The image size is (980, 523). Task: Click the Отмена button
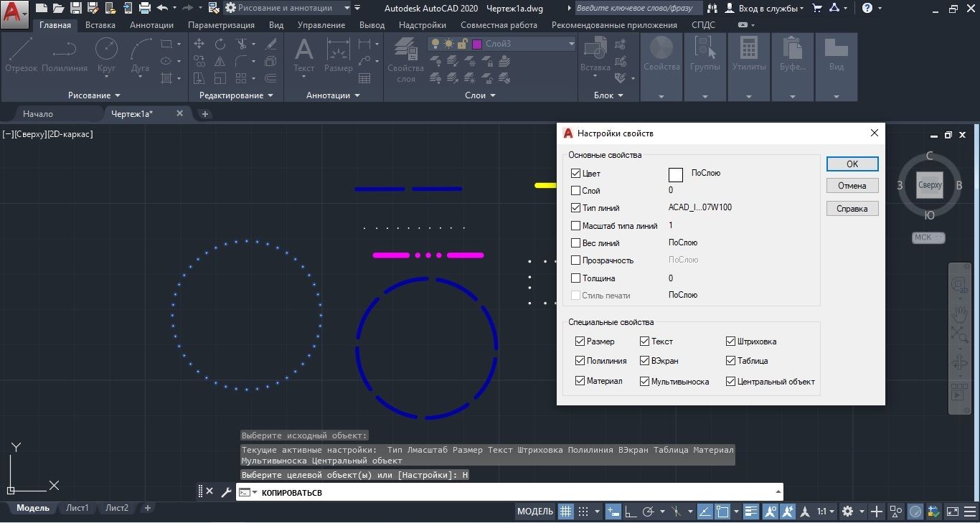point(852,186)
